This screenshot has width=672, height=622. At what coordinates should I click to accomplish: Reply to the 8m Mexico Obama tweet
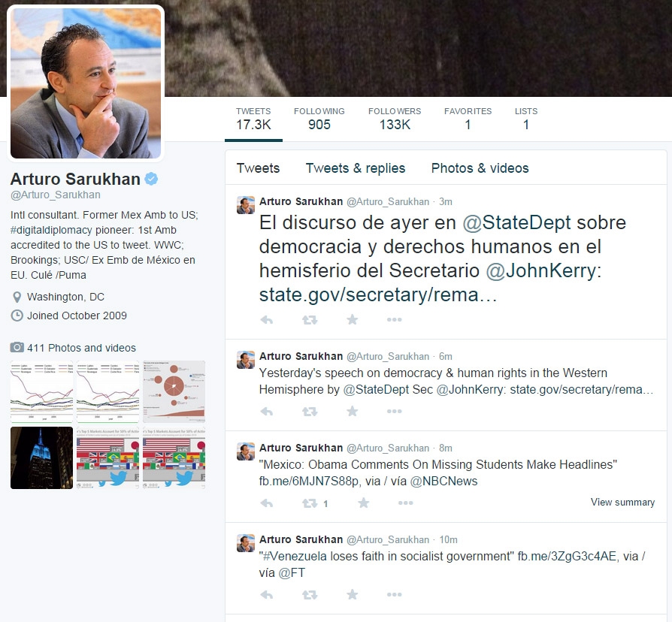tap(267, 503)
